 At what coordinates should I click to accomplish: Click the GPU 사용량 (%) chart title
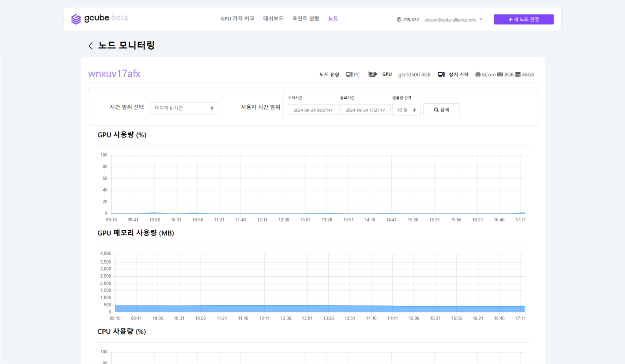tap(122, 135)
